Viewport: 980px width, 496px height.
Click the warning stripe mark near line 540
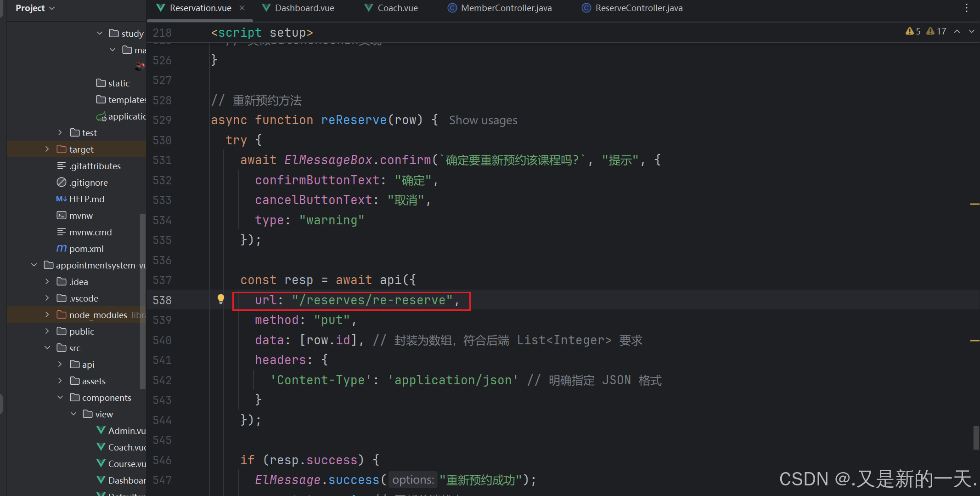[x=974, y=341]
